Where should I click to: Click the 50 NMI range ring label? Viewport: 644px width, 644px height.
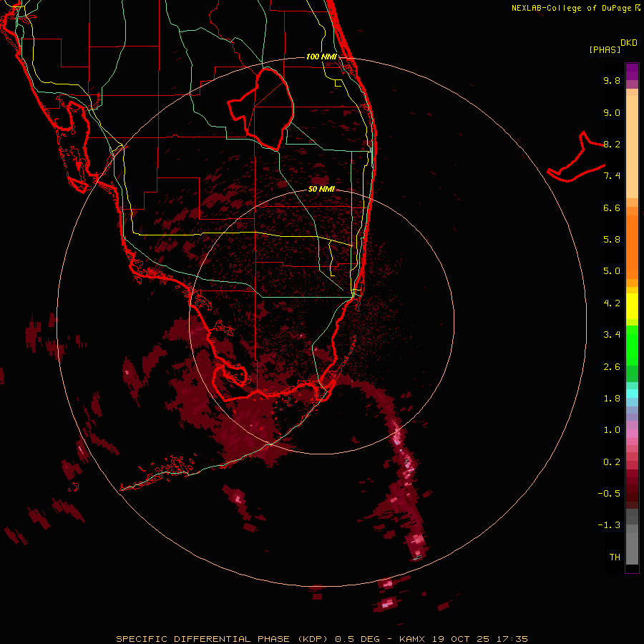321,189
